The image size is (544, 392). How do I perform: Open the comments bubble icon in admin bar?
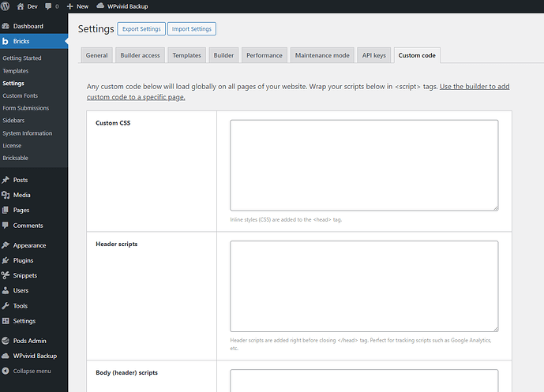coord(48,6)
